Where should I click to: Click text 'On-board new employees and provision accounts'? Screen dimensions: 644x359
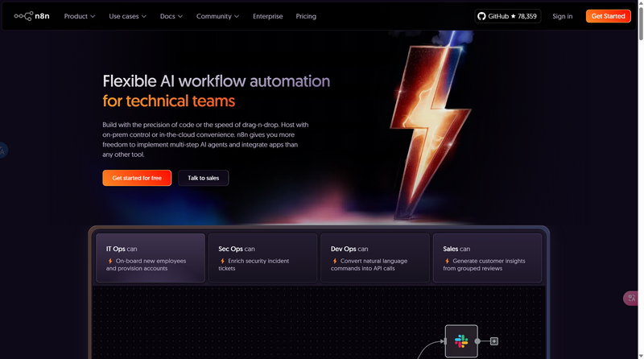tap(147, 265)
